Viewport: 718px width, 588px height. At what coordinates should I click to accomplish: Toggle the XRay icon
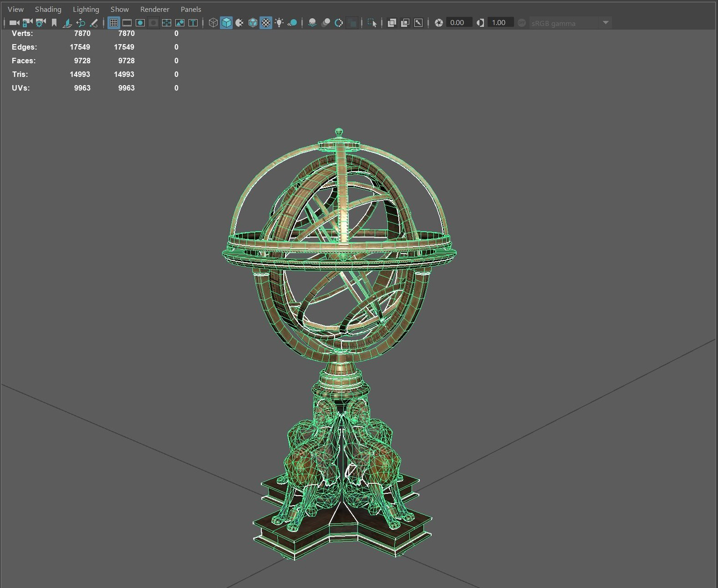point(392,23)
